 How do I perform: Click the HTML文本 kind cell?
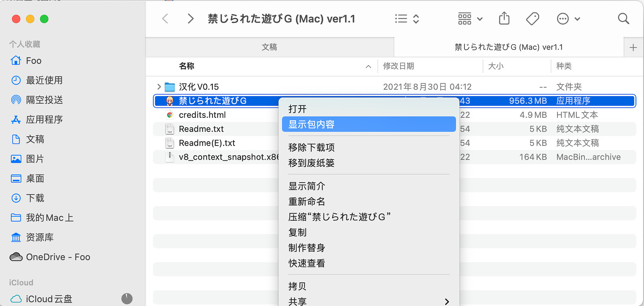577,115
